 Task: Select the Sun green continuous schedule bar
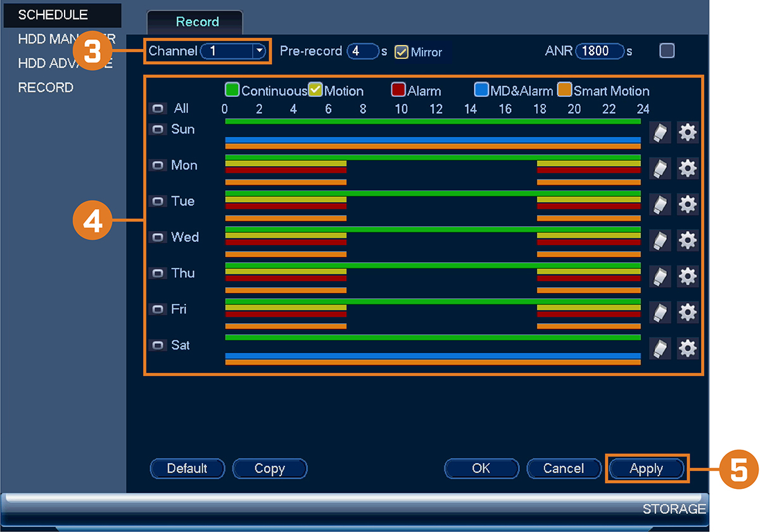[433, 120]
